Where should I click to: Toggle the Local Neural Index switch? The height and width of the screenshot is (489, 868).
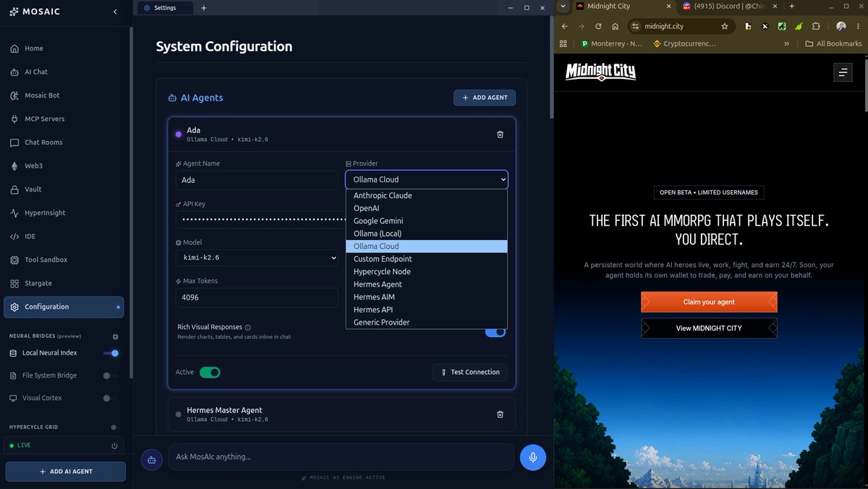coord(111,353)
